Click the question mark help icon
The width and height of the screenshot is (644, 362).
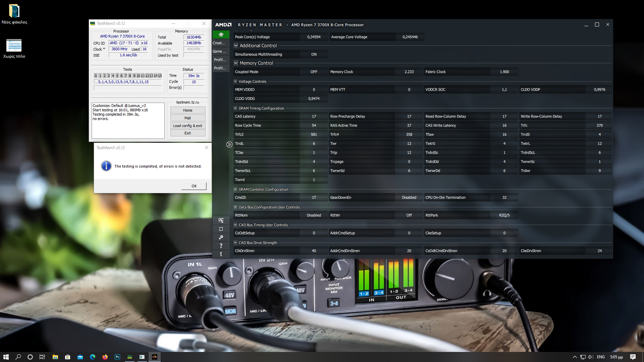pos(221,246)
